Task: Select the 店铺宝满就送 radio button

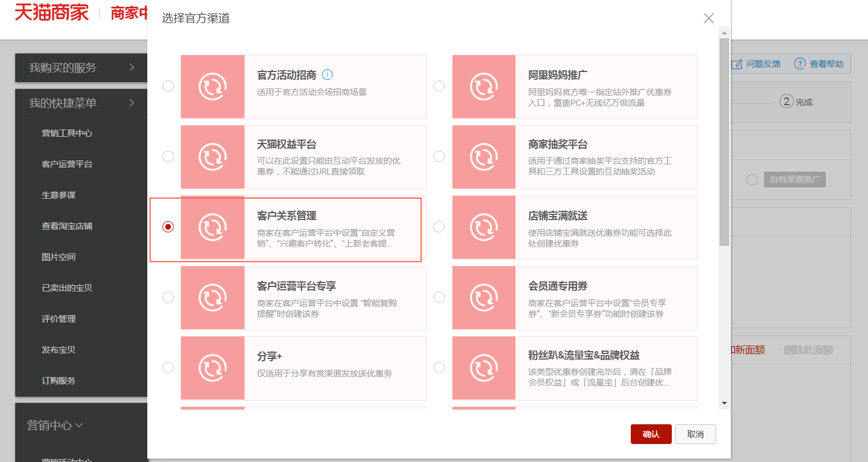Action: click(x=439, y=227)
